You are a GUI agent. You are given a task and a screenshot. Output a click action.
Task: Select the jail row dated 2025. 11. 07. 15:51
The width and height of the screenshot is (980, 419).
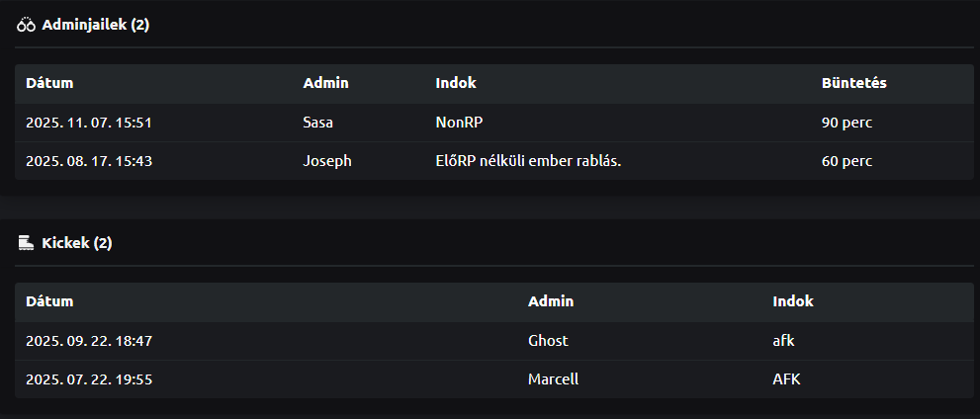88,123
